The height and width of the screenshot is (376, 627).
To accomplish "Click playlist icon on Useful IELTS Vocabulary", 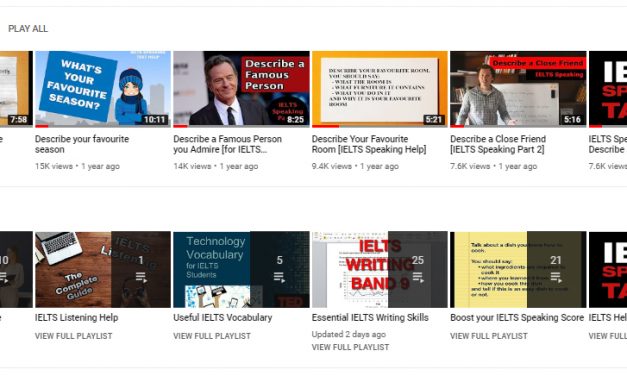I will pos(279,277).
